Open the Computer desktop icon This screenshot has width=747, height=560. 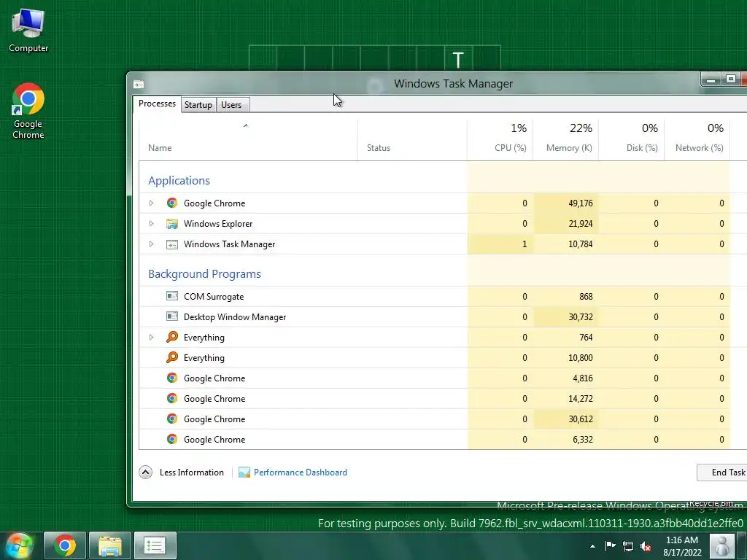coord(28,29)
